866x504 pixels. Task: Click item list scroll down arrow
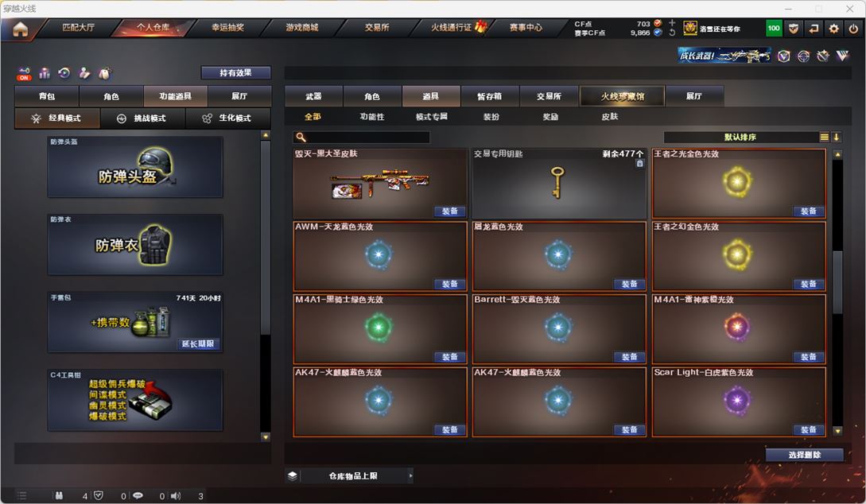[x=837, y=431]
